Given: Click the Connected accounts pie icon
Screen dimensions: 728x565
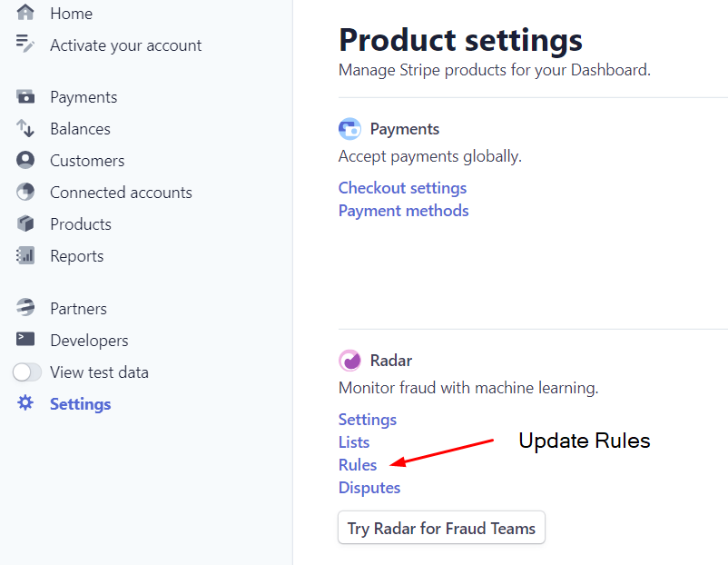Looking at the screenshot, I should [x=25, y=192].
